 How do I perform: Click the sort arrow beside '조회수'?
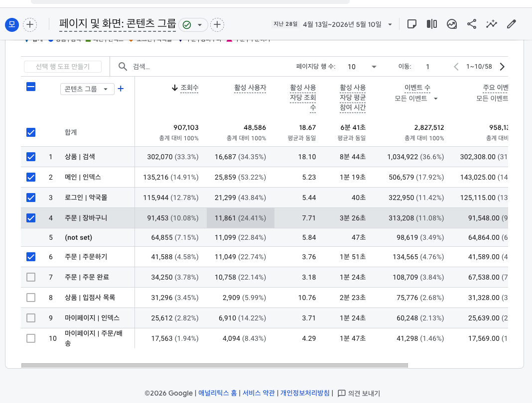click(x=175, y=88)
